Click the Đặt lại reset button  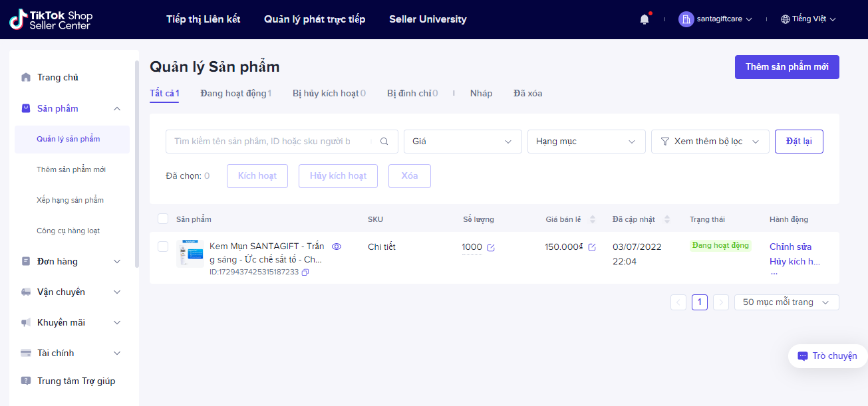pyautogui.click(x=799, y=142)
